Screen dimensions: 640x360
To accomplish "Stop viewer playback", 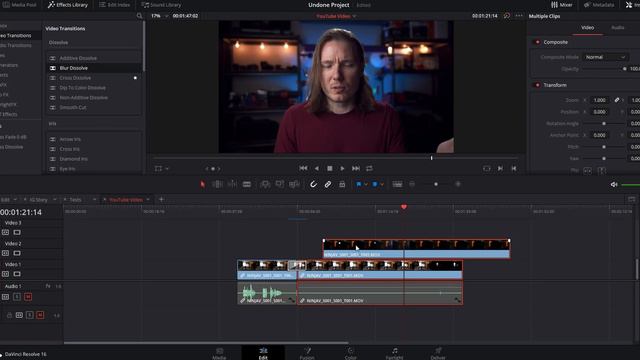I will pos(330,168).
